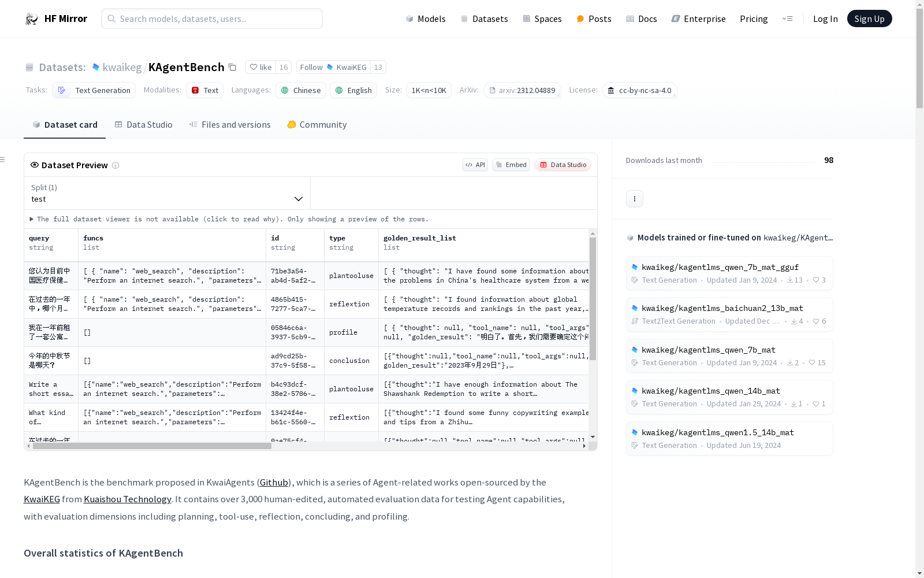Click the Chinese language tag
Screen dimensions: 924x578
pyautogui.click(x=301, y=90)
